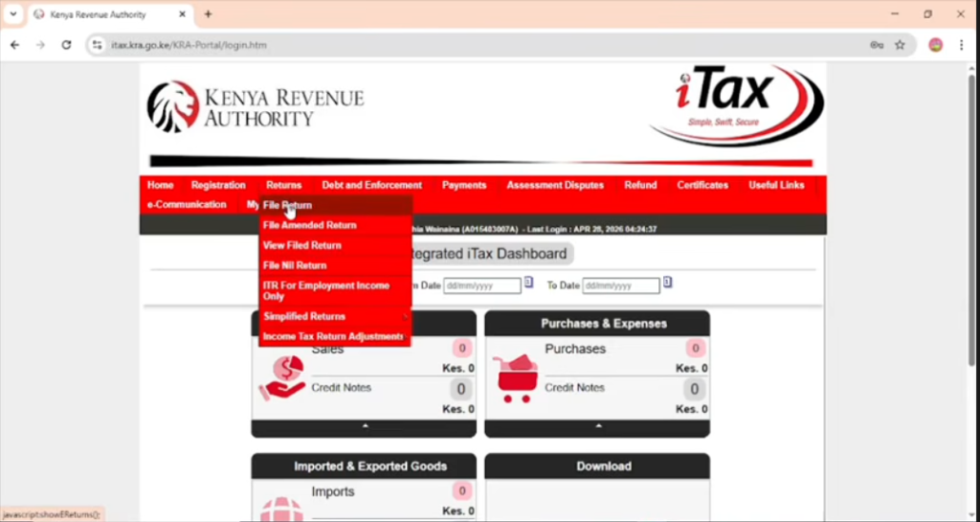Open the Certificates menu
Image resolution: width=980 pixels, height=522 pixels.
click(x=702, y=185)
